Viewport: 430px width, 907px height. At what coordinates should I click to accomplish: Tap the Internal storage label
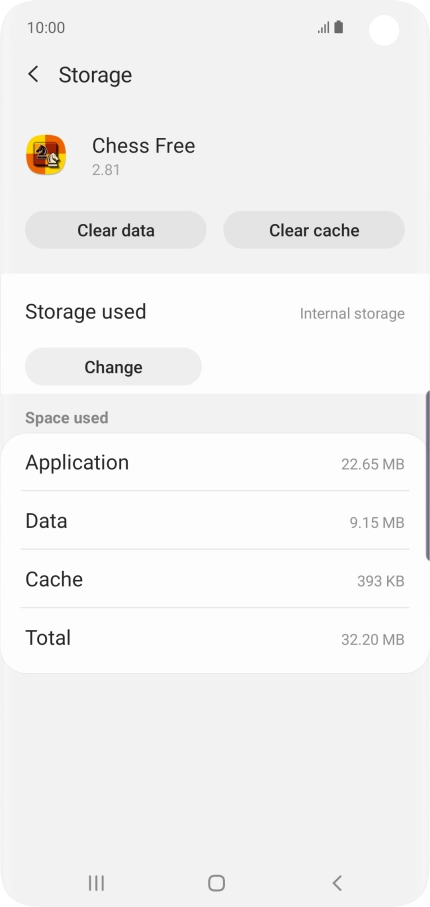pyautogui.click(x=352, y=314)
